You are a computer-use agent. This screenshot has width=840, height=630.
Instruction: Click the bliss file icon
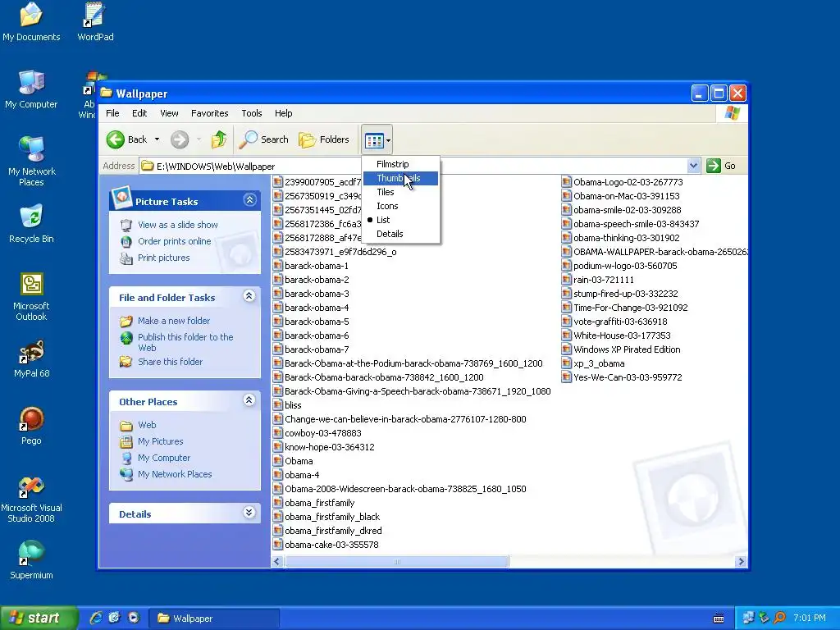(277, 405)
